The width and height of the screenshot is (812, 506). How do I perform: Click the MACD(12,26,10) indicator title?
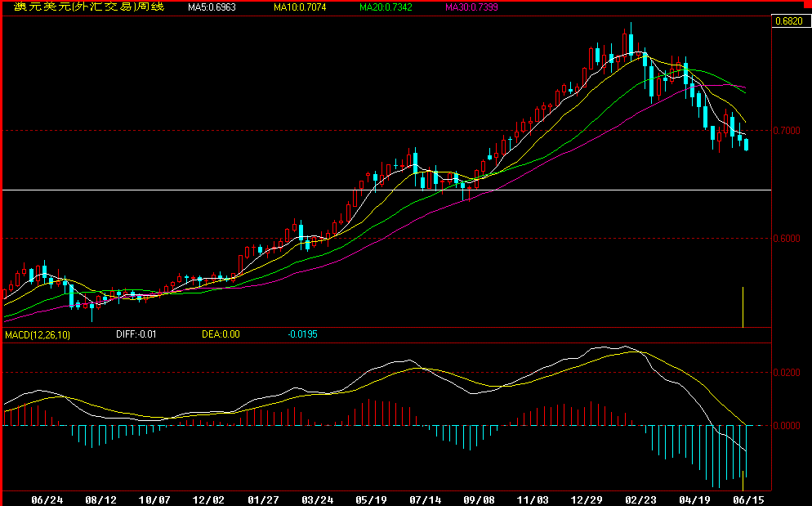click(x=38, y=335)
